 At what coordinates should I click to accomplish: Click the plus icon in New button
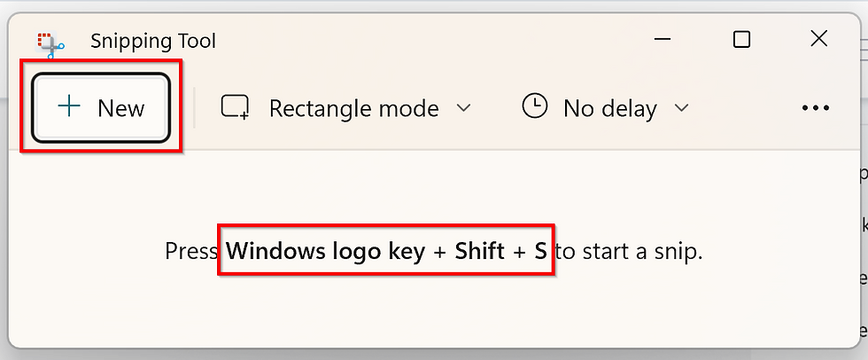pos(69,106)
